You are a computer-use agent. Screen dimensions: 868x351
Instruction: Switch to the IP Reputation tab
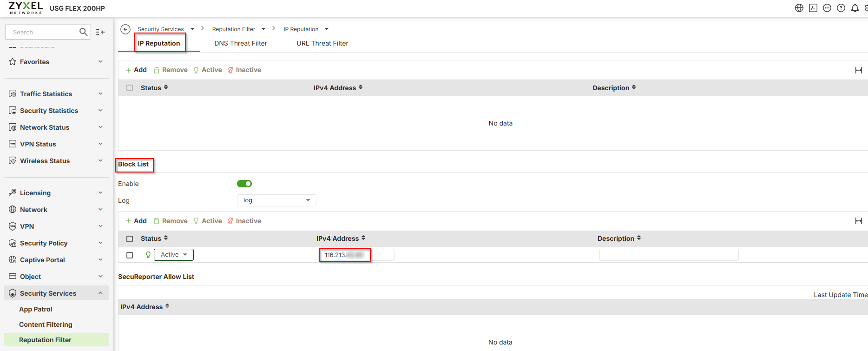(159, 43)
